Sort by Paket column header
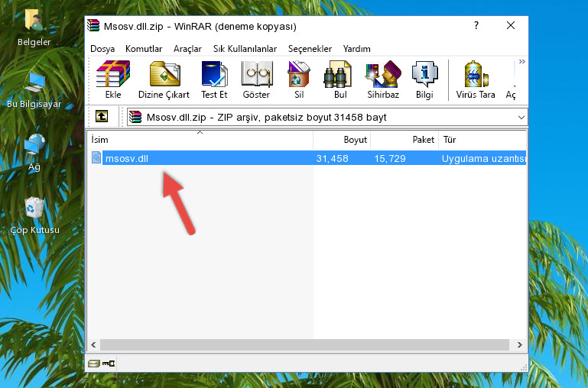This screenshot has height=388, width=588. tap(404, 140)
